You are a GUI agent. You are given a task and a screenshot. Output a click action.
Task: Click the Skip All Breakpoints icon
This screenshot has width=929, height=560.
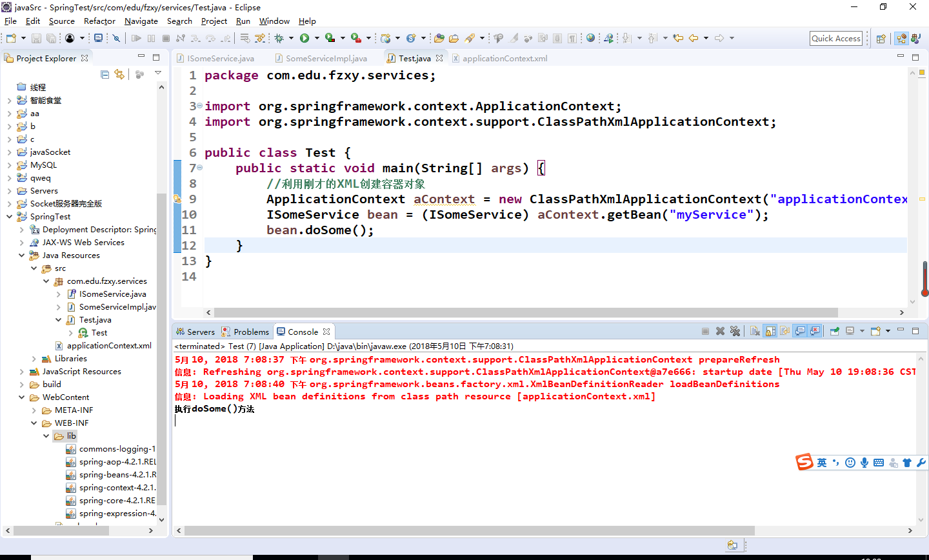[116, 38]
